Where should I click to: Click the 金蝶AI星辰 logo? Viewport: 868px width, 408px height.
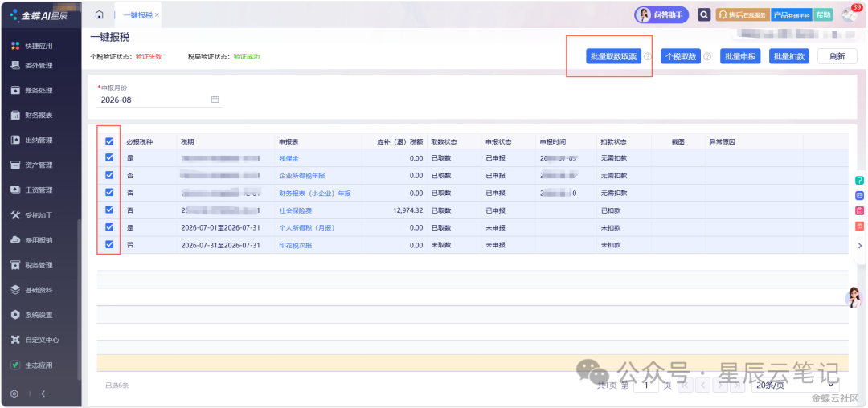pos(39,15)
